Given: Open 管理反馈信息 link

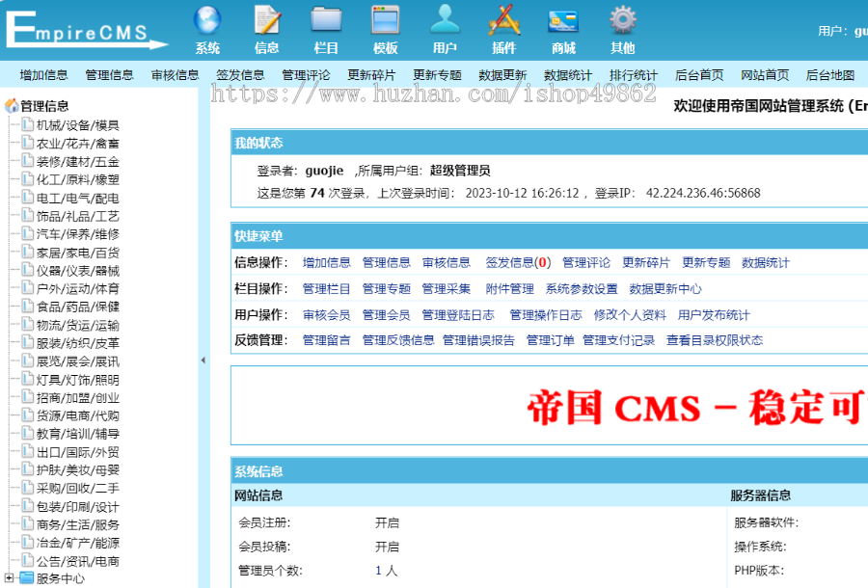Looking at the screenshot, I should pyautogui.click(x=398, y=339).
